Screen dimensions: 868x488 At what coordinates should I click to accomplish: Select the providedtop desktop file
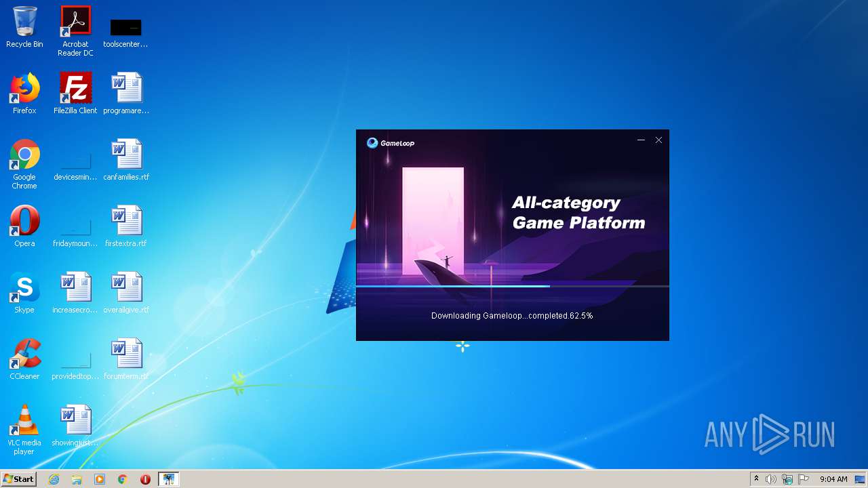pyautogui.click(x=75, y=367)
